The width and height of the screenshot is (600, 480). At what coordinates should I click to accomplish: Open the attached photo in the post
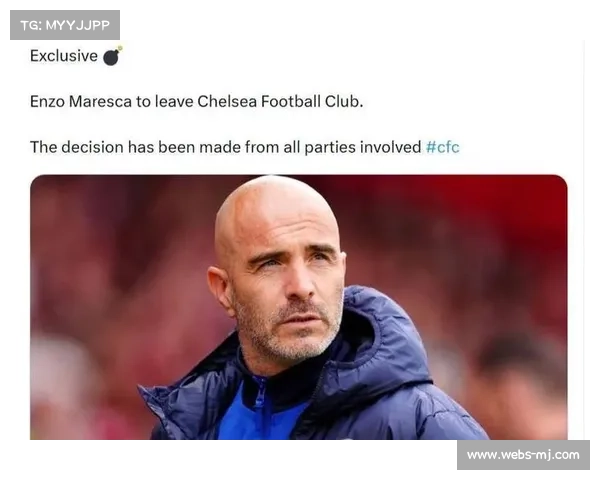click(298, 307)
